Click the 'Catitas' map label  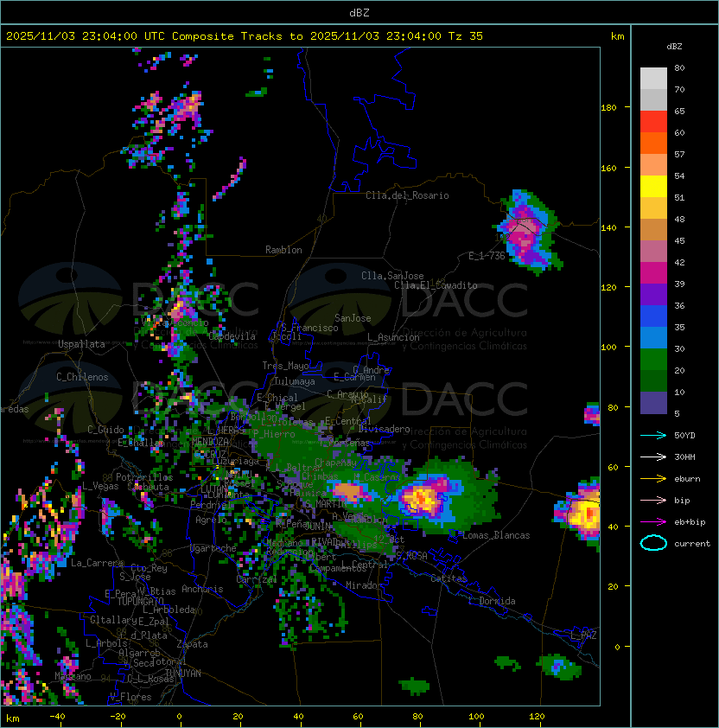coord(449,578)
